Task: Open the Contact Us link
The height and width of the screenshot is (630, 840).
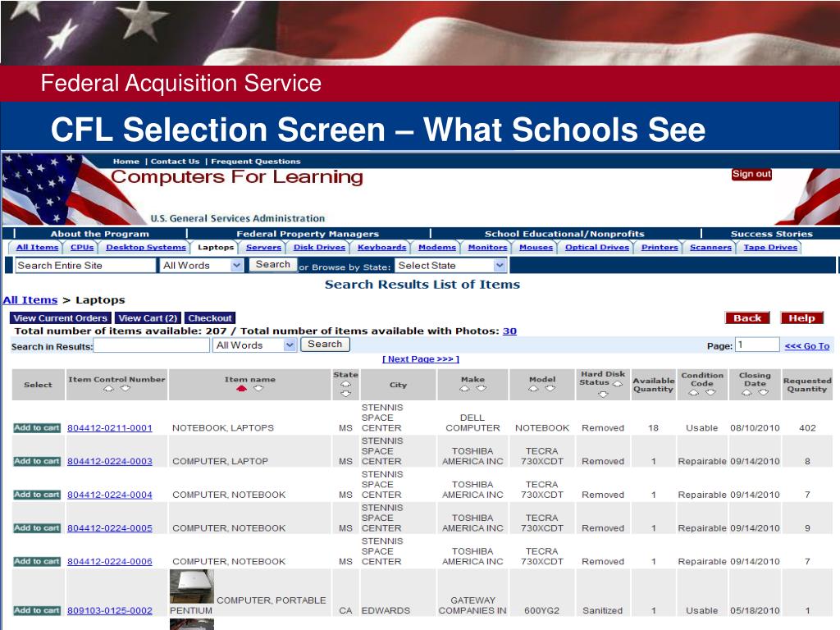Action: (x=175, y=162)
